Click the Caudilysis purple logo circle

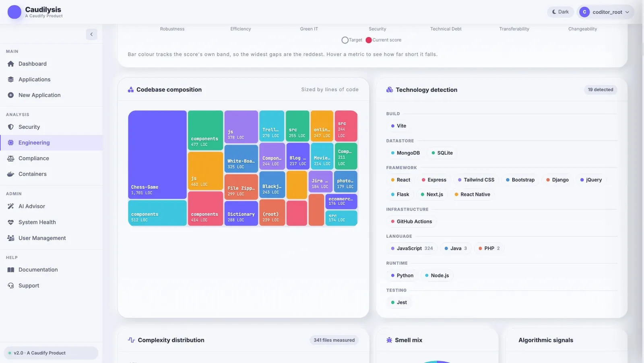tap(14, 12)
